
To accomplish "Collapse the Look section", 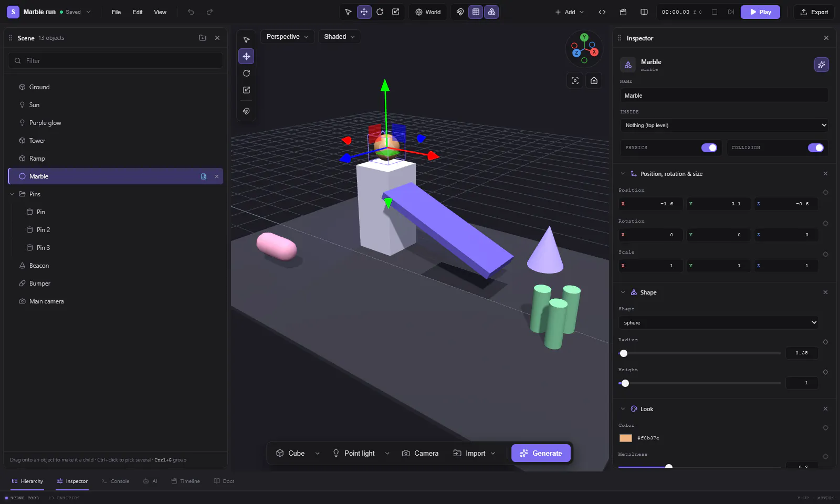I will point(623,409).
